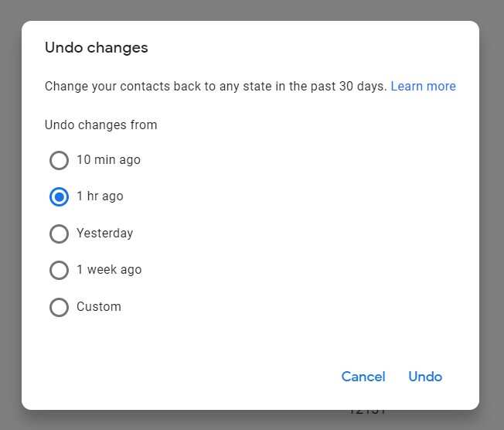
Task: Click the '1 hr ago' text label
Action: click(x=100, y=196)
